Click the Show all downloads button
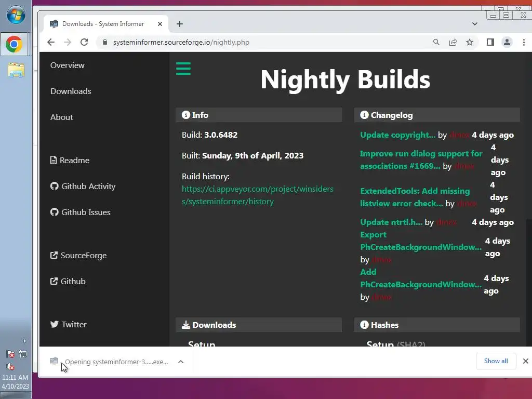This screenshot has width=532, height=399. (496, 361)
